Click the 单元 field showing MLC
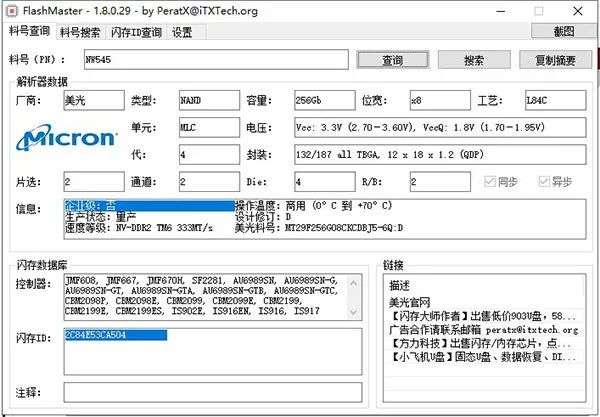 pos(209,127)
